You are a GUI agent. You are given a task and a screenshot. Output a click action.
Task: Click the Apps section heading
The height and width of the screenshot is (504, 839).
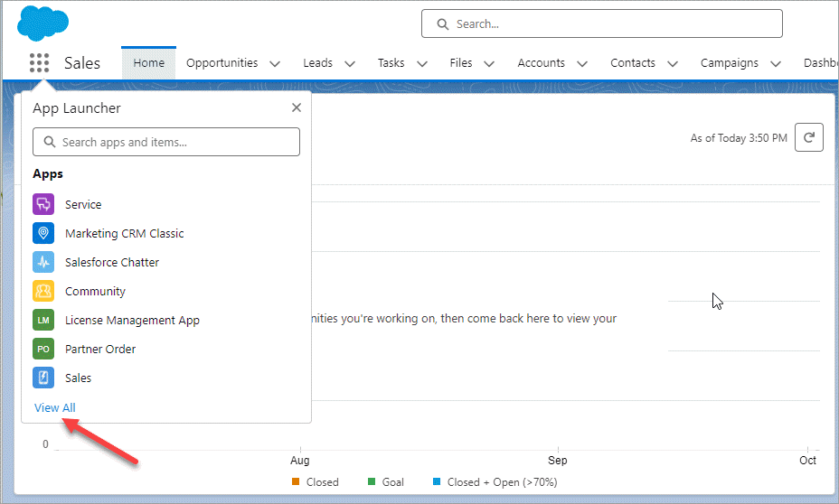pyautogui.click(x=48, y=174)
